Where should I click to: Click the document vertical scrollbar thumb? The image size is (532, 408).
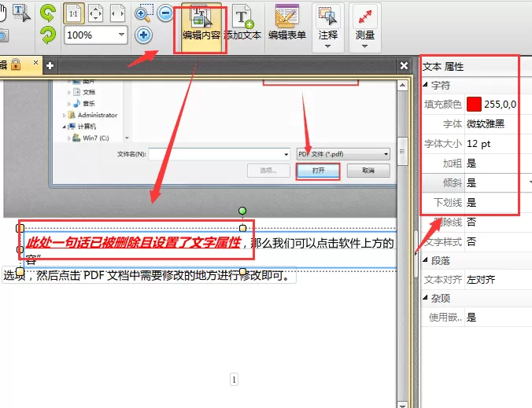[x=402, y=151]
